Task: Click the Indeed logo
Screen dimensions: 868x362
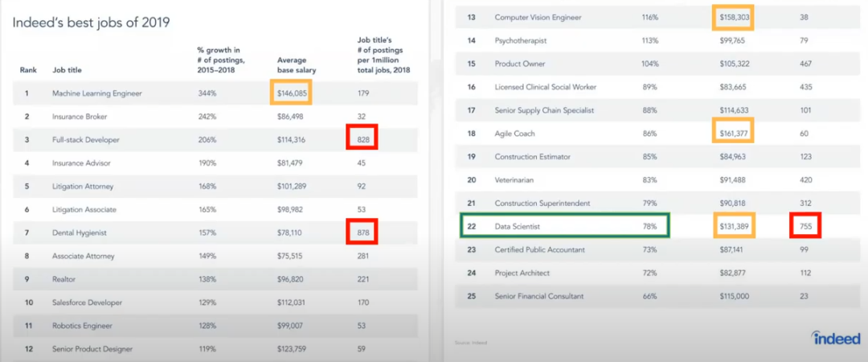Action: point(835,338)
